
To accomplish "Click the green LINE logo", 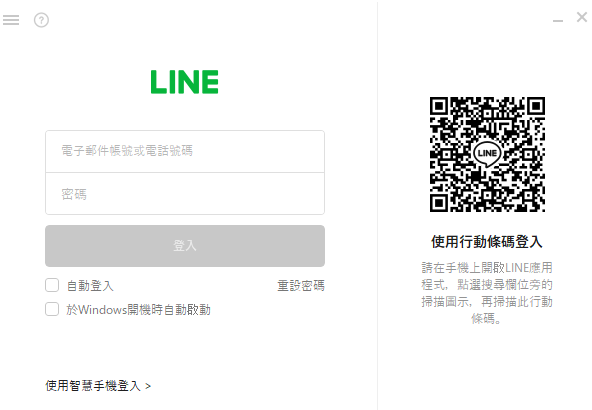I will [185, 82].
